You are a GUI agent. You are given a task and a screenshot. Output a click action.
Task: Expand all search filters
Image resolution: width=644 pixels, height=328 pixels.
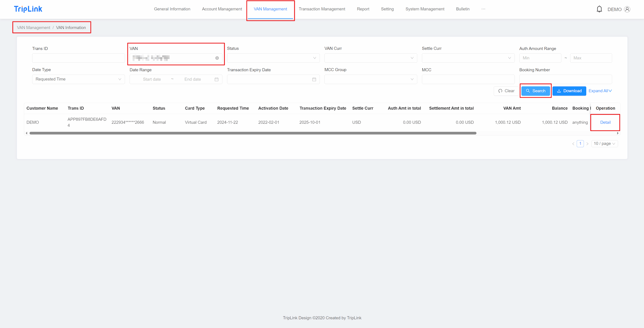pyautogui.click(x=600, y=91)
